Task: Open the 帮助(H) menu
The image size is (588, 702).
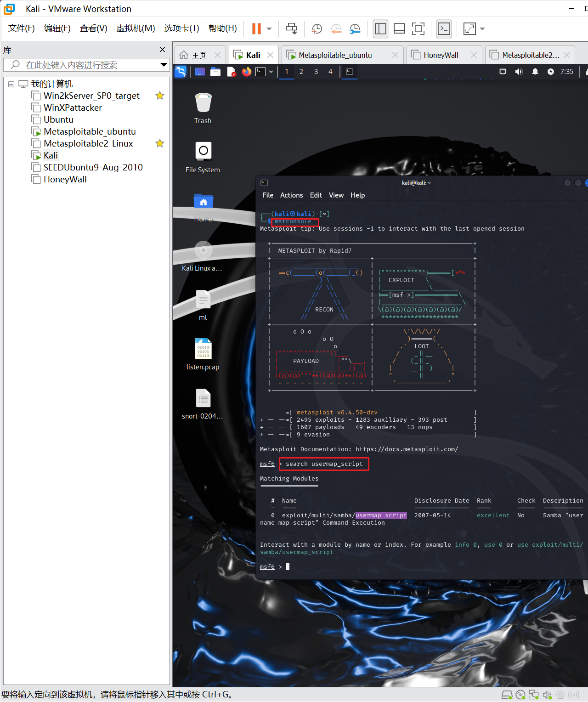Action: pos(223,28)
